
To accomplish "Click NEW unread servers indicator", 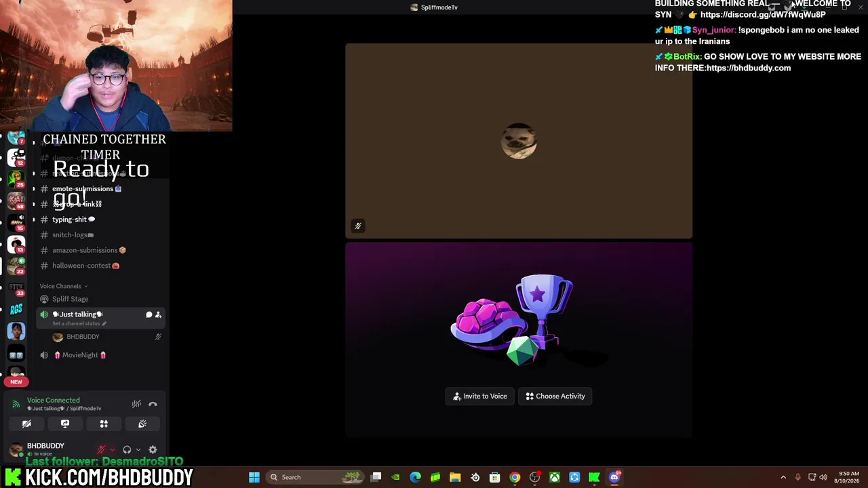I will click(16, 382).
